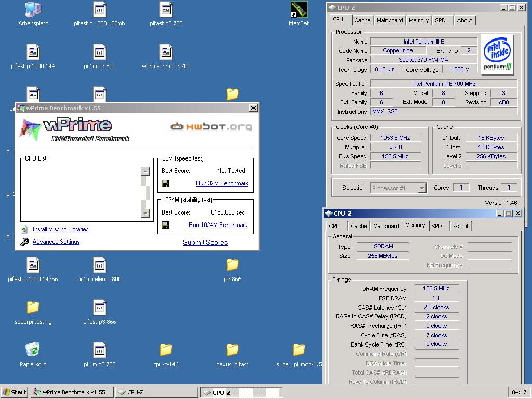The height and width of the screenshot is (399, 532).
Task: Switch to CPU tab in lower CPU-Z
Action: [x=334, y=226]
